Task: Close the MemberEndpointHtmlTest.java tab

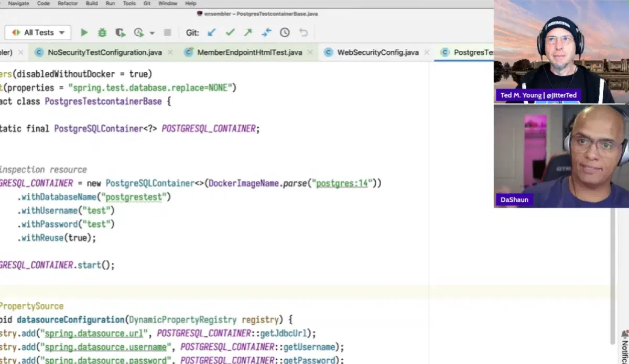Action: click(310, 52)
